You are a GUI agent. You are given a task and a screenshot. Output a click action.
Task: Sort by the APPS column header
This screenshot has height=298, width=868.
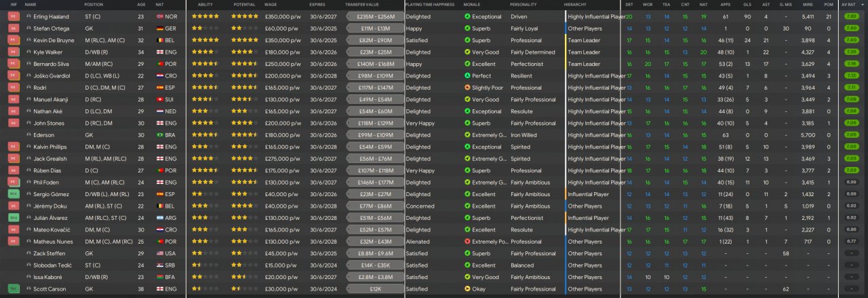point(725,5)
